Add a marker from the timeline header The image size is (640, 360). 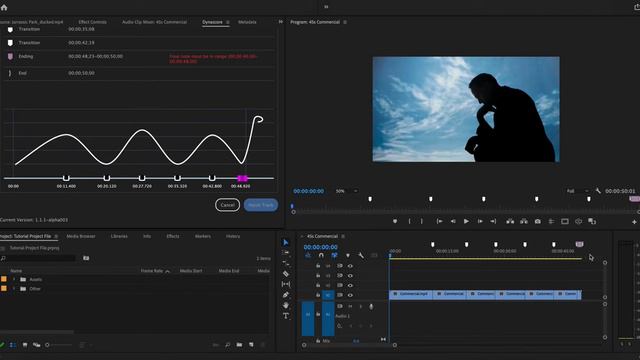348,256
